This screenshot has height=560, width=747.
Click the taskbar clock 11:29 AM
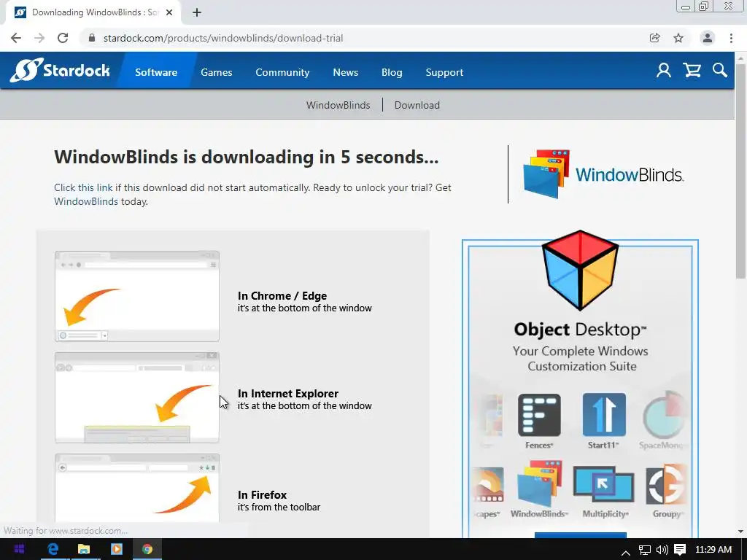[x=713, y=550]
